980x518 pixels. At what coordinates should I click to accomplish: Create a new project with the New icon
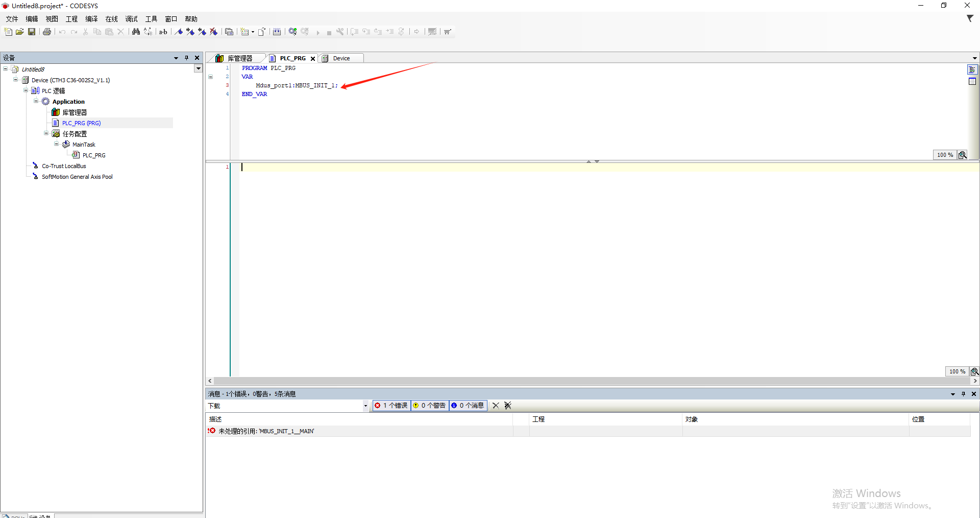pyautogui.click(x=8, y=32)
